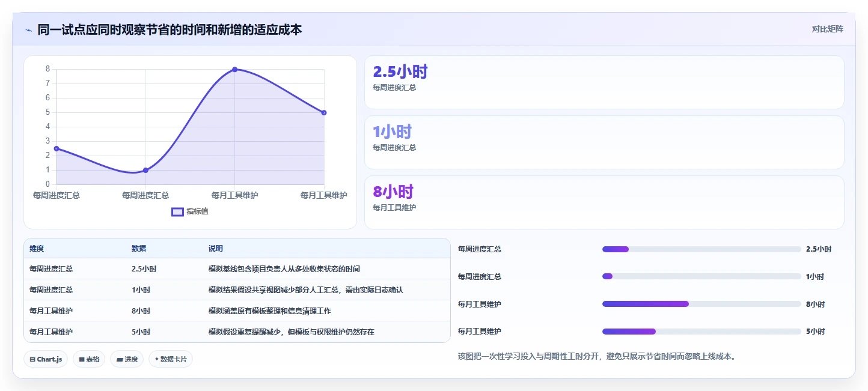
Task: Click the 5小时 value beside the progress bar
Action: (816, 332)
